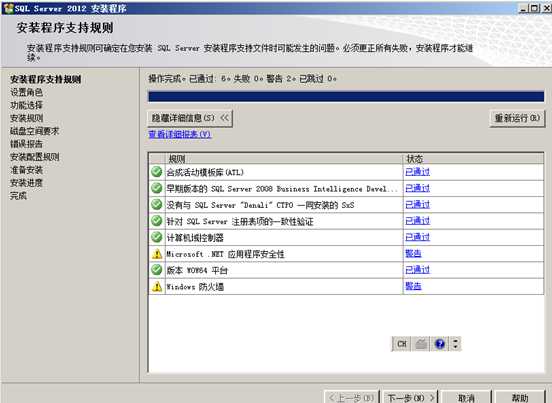Select 准备安装 step in the sidebar
This screenshot has width=552, height=403.
click(x=26, y=170)
